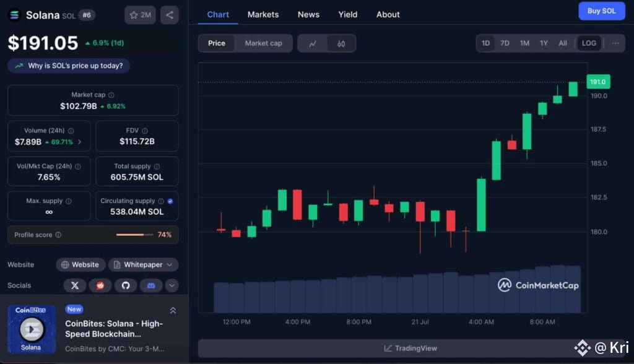This screenshot has height=364, width=634.
Task: Click the 605.75M SOL total supply value
Action: (137, 177)
